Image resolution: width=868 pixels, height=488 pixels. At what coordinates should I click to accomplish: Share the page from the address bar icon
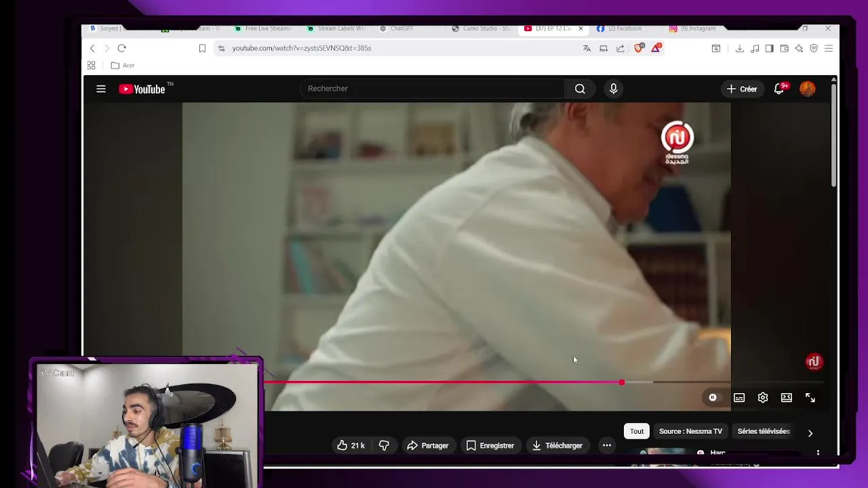click(620, 48)
